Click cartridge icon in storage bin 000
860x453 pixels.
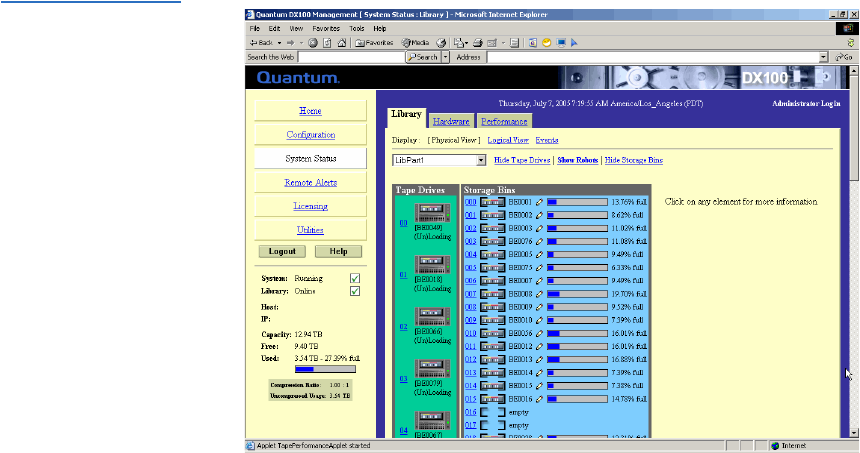(x=493, y=202)
